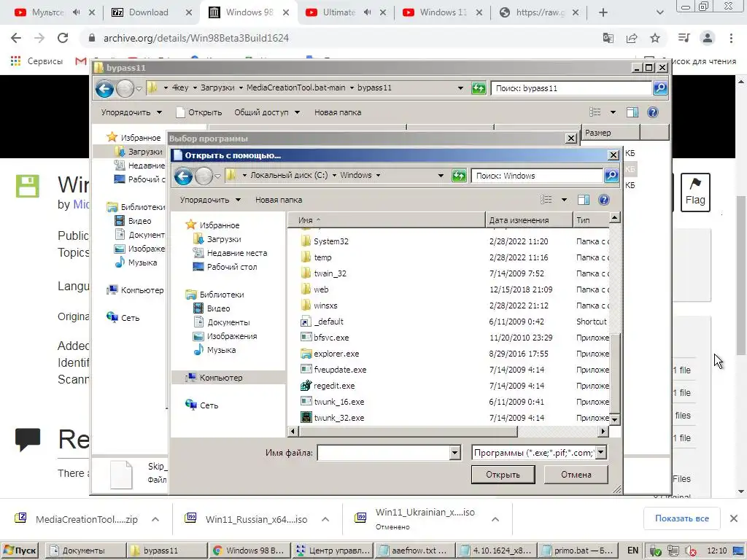The width and height of the screenshot is (747, 560).
Task: Switch to Windows 98 Chrome tab
Action: pos(248,12)
